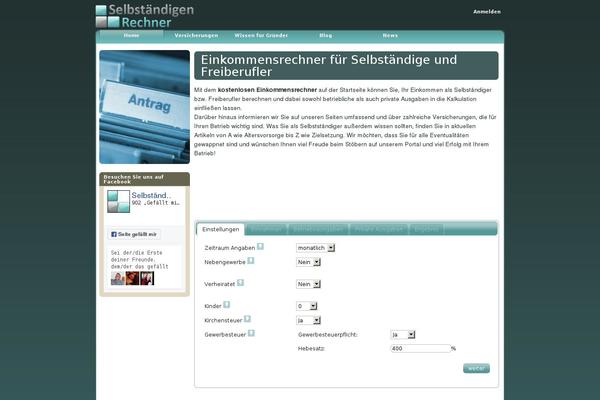
Task: Switch to the Betriebsausgaben tab
Action: point(318,229)
